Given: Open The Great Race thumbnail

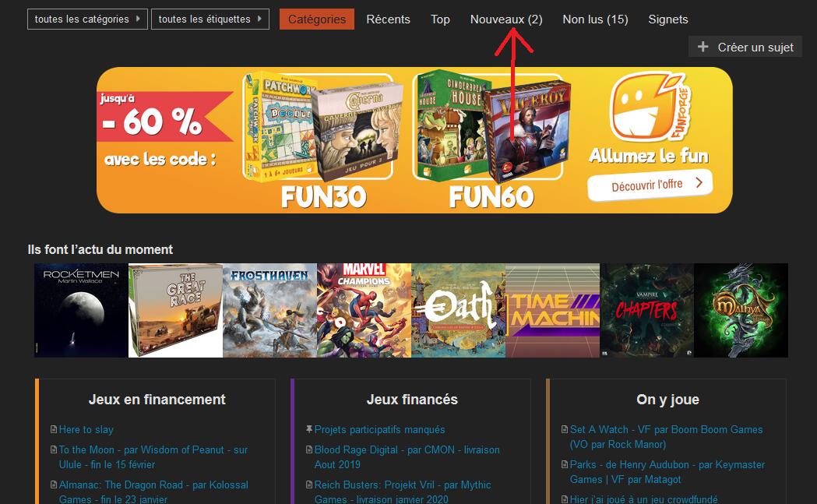Looking at the screenshot, I should click(175, 310).
